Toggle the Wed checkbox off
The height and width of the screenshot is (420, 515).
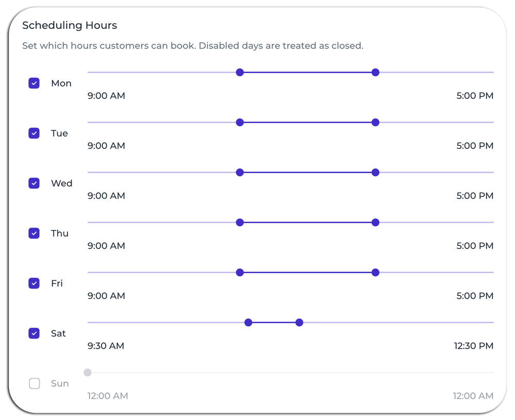[x=34, y=183]
